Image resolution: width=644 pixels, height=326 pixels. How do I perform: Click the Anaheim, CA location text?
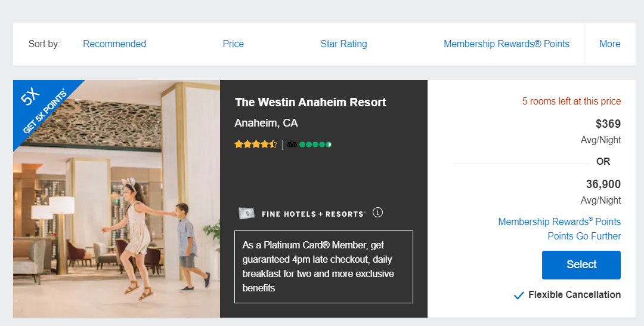(x=266, y=123)
